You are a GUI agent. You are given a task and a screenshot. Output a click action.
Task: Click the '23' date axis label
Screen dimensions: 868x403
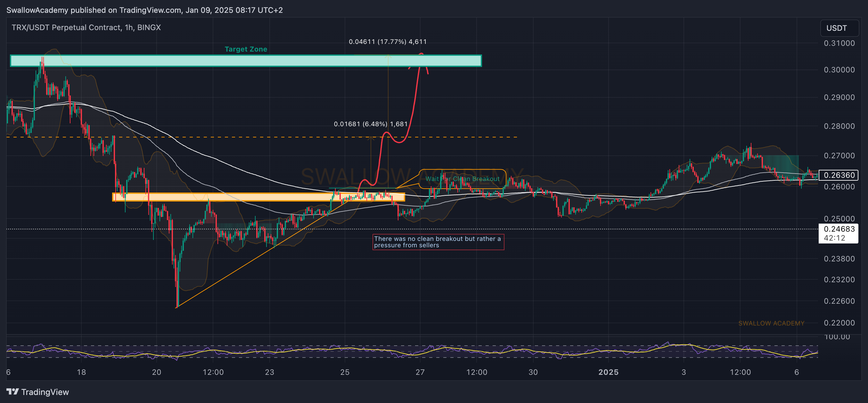pyautogui.click(x=269, y=372)
